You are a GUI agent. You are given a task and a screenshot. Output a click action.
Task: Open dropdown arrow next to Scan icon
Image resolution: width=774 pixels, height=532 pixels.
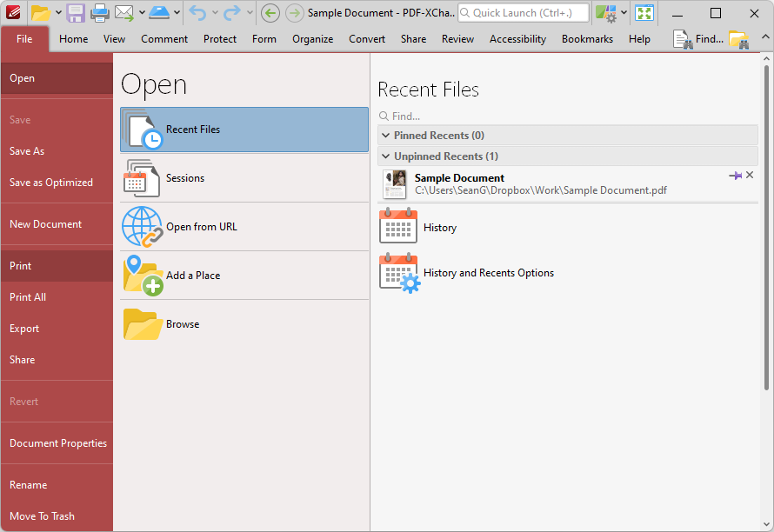pos(177,13)
